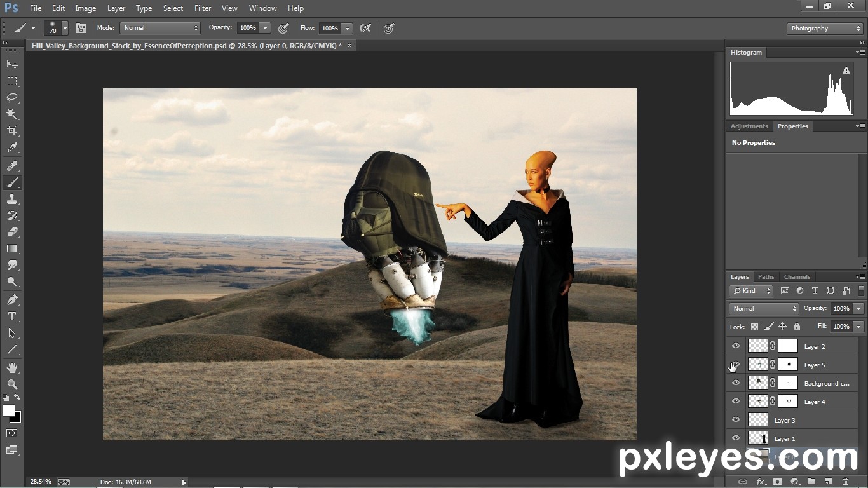Open the brush Opacity slider arrow
868x488 pixels.
[x=265, y=28]
